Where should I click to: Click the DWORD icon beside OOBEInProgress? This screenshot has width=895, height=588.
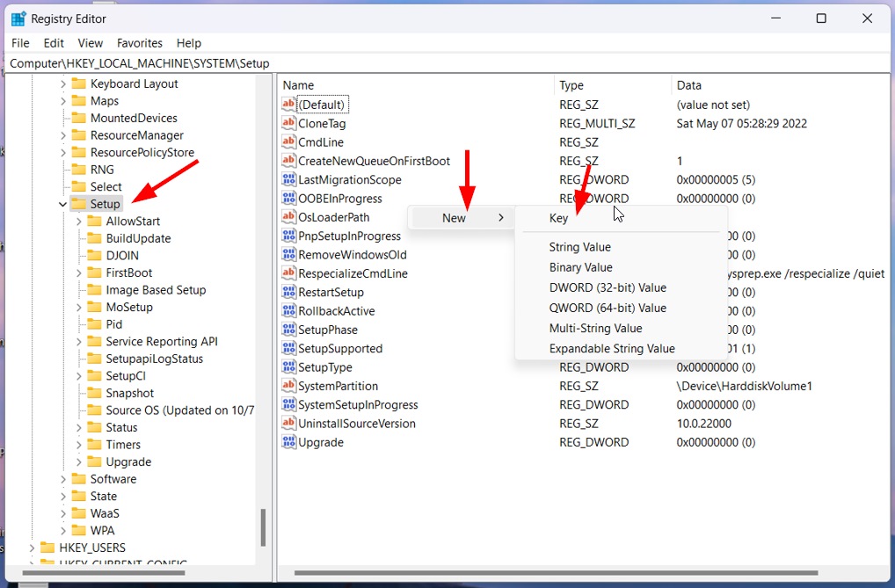coord(289,198)
